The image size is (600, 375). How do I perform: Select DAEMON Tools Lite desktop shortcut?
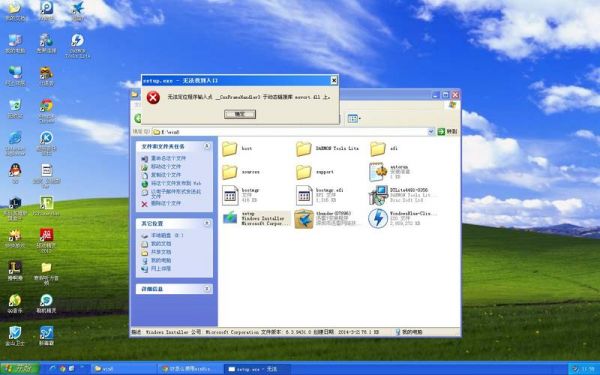pyautogui.click(x=77, y=46)
